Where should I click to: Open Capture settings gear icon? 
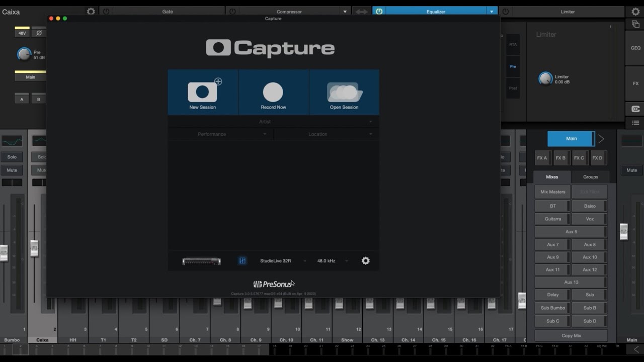366,261
